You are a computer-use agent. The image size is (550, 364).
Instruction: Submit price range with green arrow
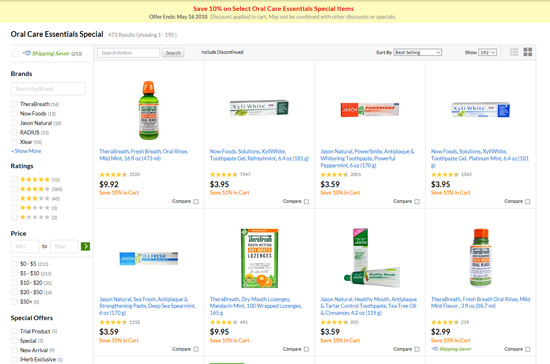pos(85,247)
